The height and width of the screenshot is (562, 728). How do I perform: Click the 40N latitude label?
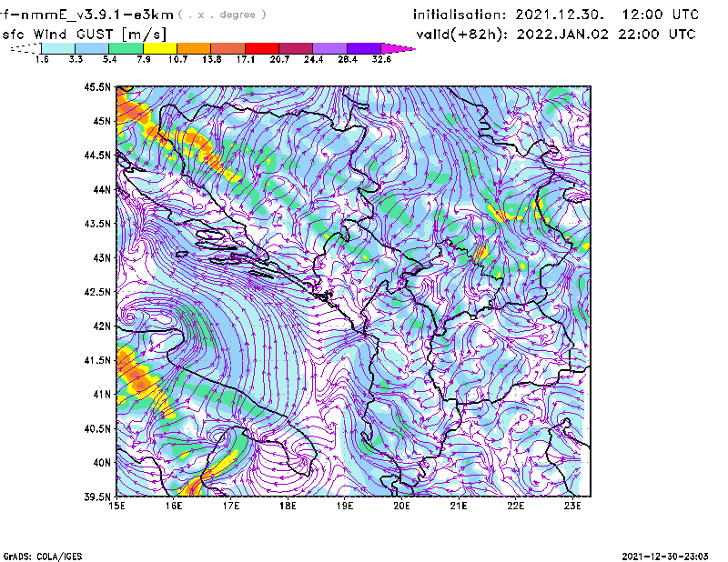[x=102, y=463]
